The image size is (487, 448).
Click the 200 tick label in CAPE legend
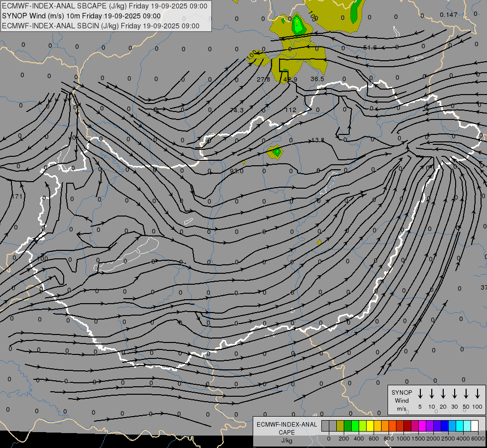point(344,439)
